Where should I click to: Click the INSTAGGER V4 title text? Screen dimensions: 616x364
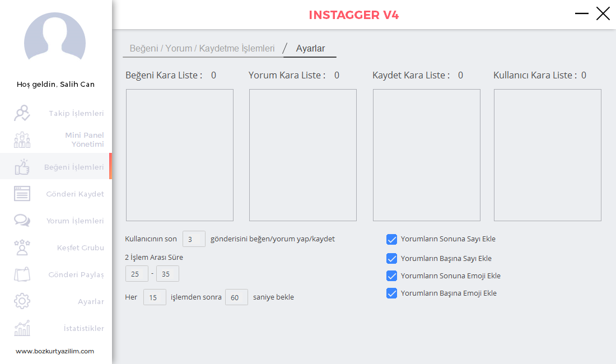point(354,15)
